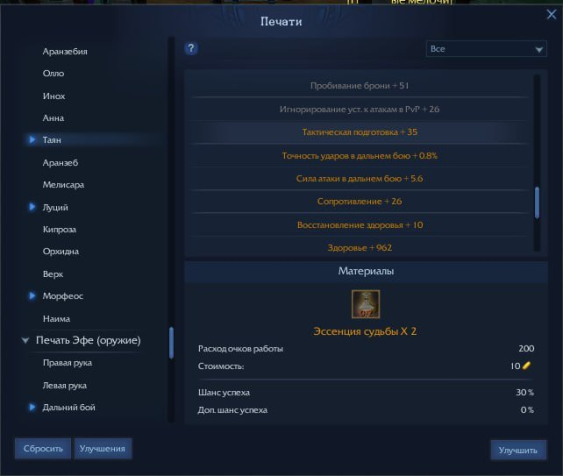Click the gold coin icon next to cost

click(x=526, y=366)
